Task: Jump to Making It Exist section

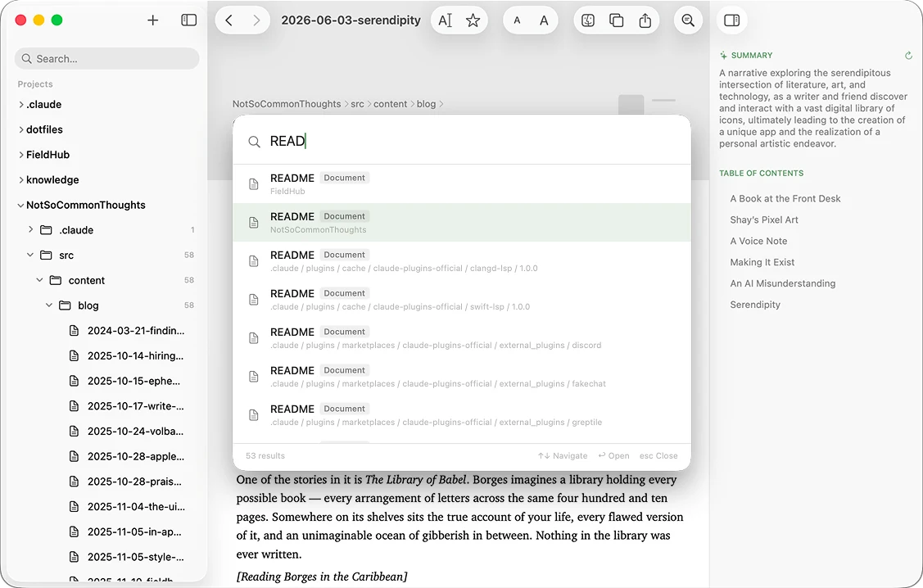Action: (x=762, y=263)
